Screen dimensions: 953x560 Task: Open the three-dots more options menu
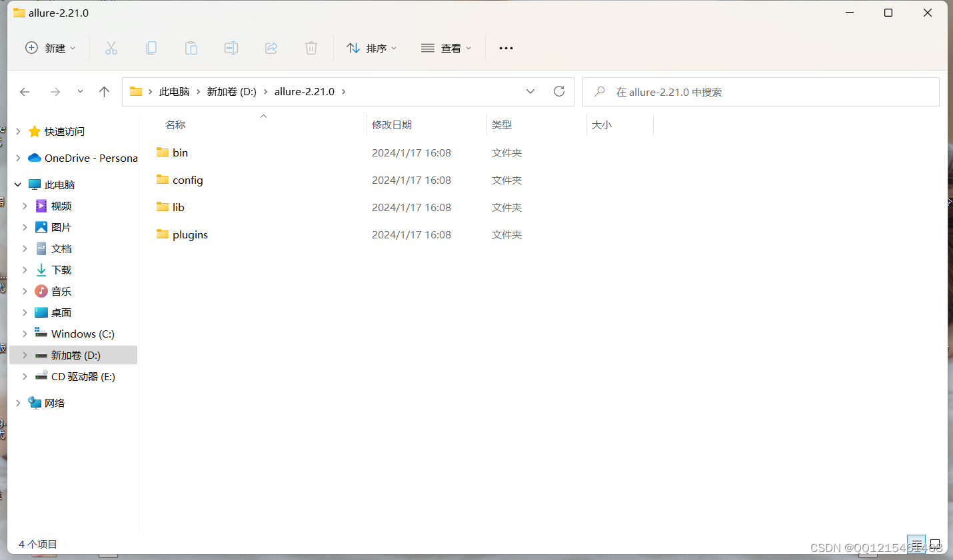[506, 48]
